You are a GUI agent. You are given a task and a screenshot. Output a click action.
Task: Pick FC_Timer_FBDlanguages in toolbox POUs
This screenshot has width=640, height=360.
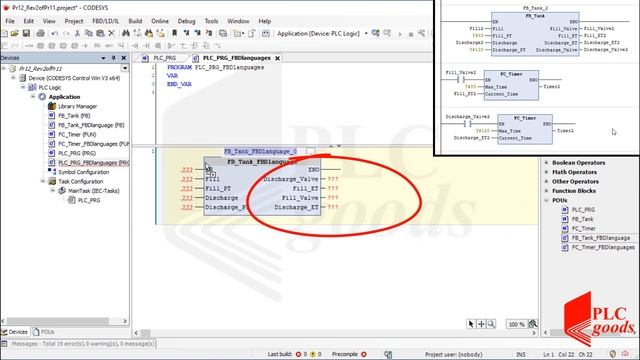602,247
